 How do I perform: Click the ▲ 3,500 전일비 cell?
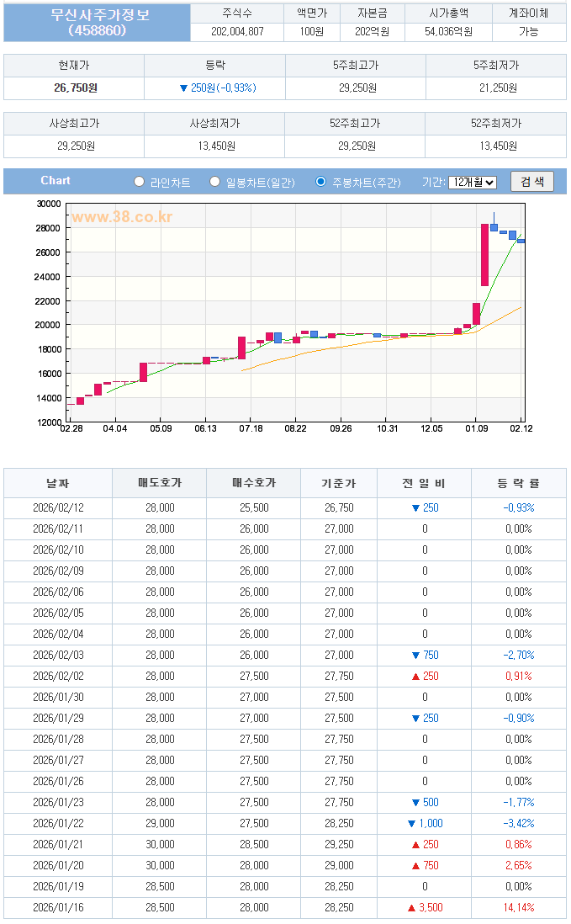pyautogui.click(x=425, y=908)
